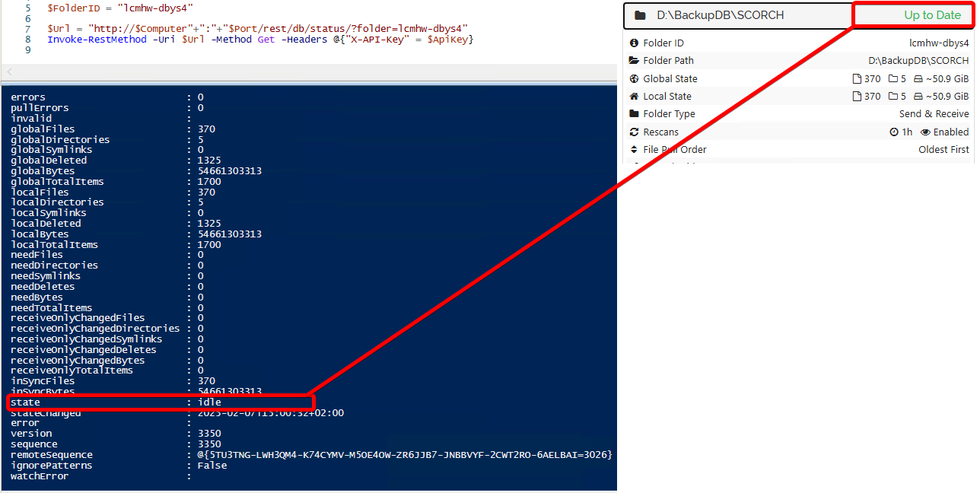The height and width of the screenshot is (493, 980).
Task: Click the state idle output row
Action: pos(116,402)
